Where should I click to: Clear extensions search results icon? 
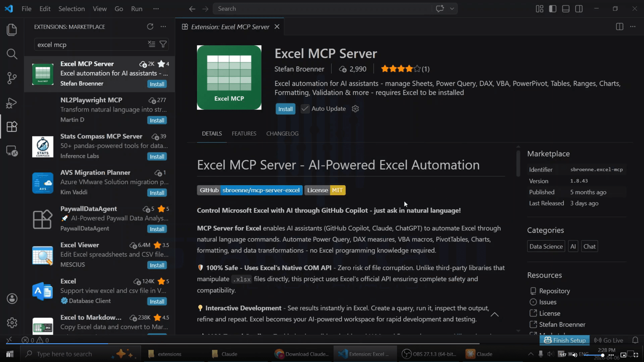click(x=152, y=44)
